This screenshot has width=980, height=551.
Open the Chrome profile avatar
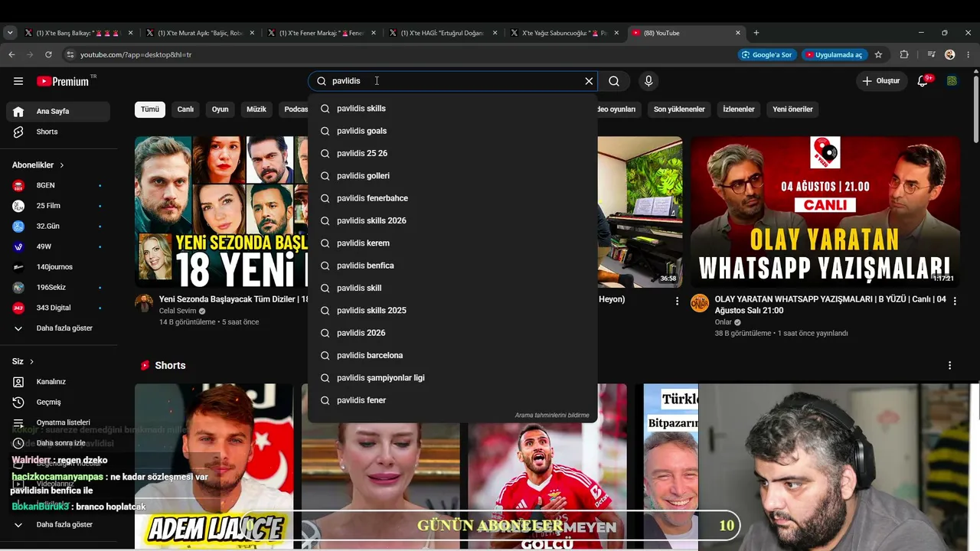(950, 55)
